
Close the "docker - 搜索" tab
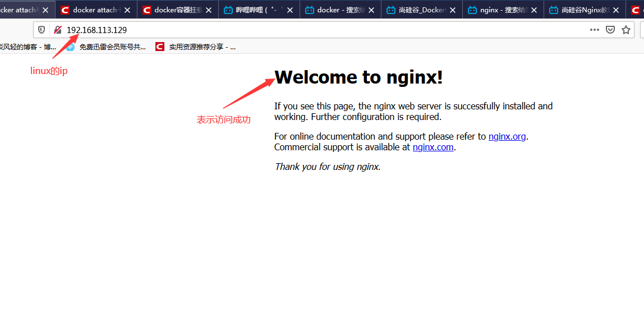371,10
